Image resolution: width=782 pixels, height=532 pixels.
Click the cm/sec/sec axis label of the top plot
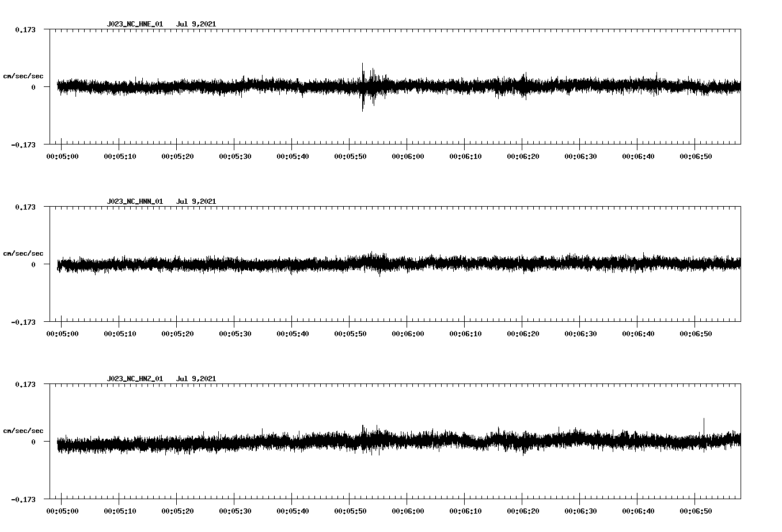click(23, 75)
